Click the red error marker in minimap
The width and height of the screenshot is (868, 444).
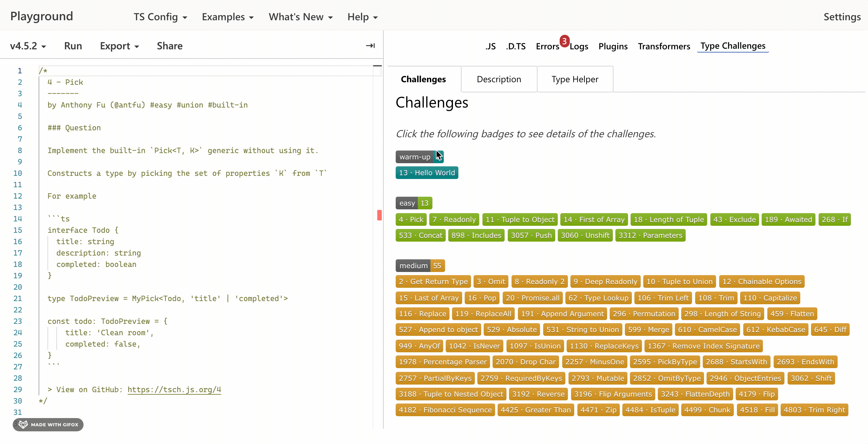380,215
